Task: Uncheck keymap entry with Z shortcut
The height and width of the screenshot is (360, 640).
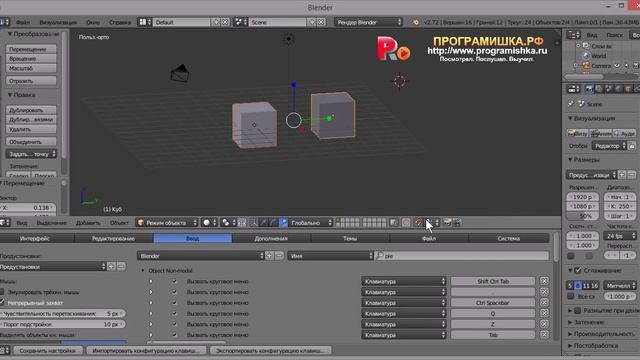Action: [174, 324]
